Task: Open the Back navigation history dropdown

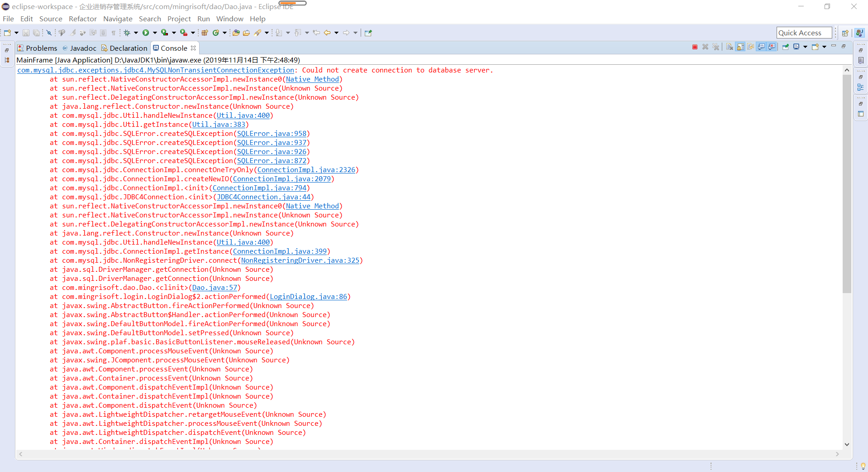Action: click(336, 33)
